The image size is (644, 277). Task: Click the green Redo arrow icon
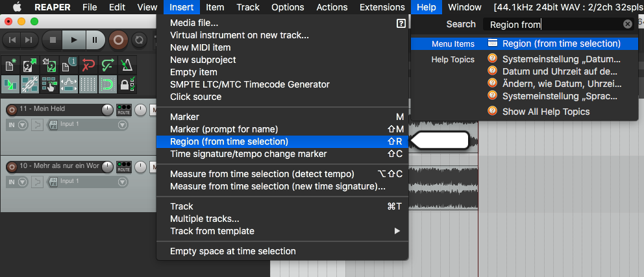click(x=108, y=66)
